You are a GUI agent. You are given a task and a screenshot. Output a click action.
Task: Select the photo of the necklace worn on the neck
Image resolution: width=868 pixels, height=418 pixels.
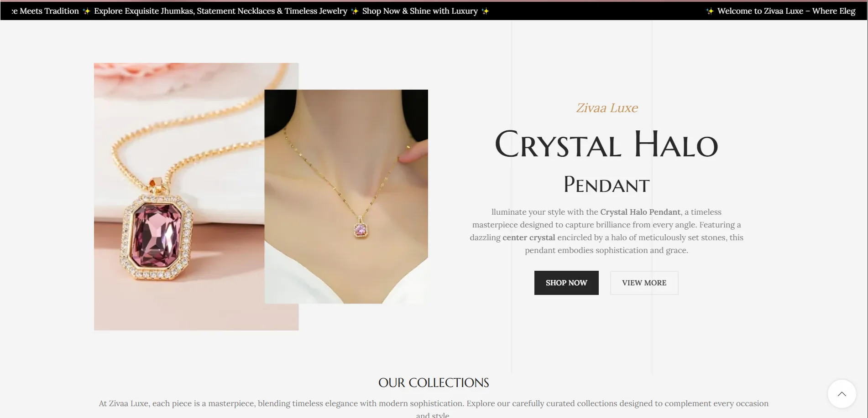[346, 196]
